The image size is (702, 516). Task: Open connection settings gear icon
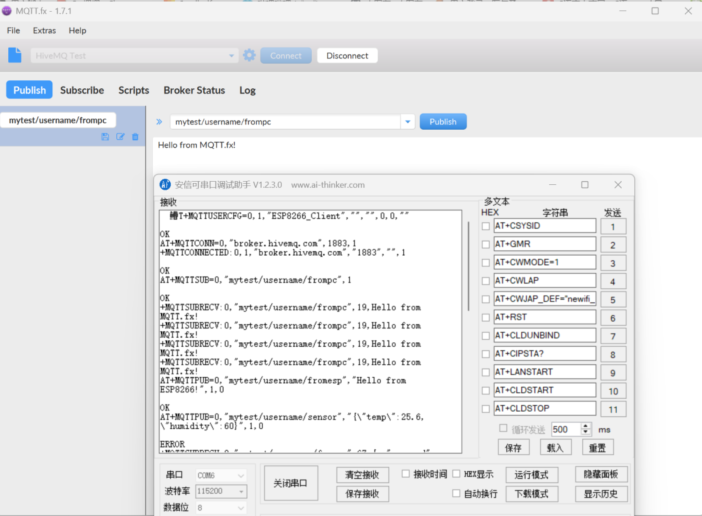(249, 55)
